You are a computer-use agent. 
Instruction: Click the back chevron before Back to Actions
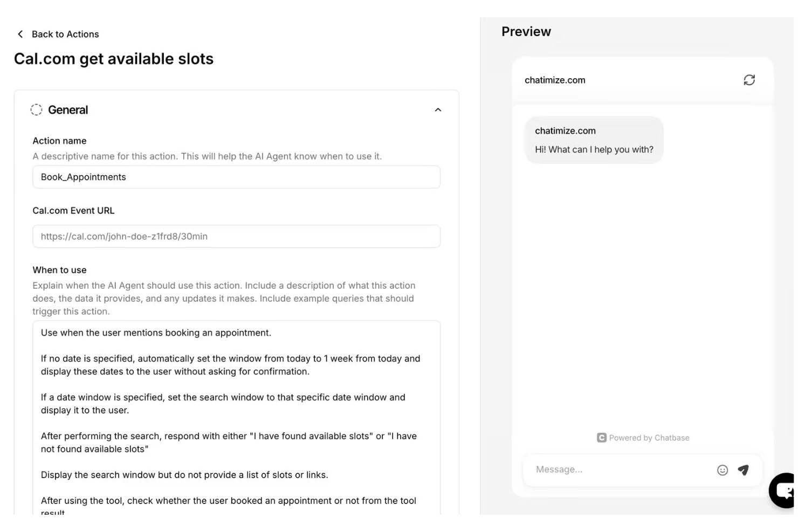(x=20, y=34)
